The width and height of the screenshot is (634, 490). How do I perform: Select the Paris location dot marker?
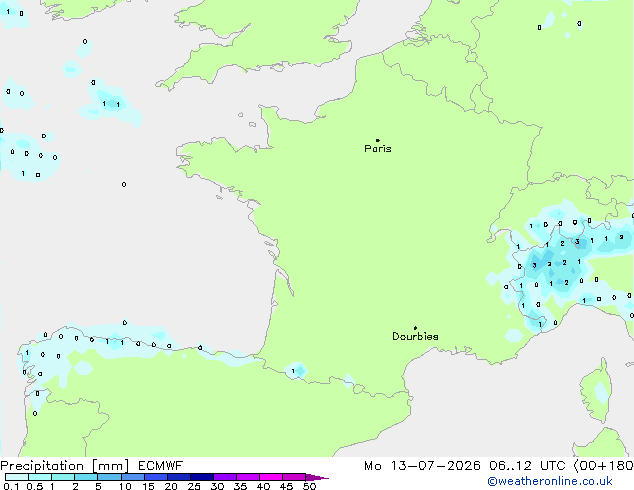pos(378,140)
